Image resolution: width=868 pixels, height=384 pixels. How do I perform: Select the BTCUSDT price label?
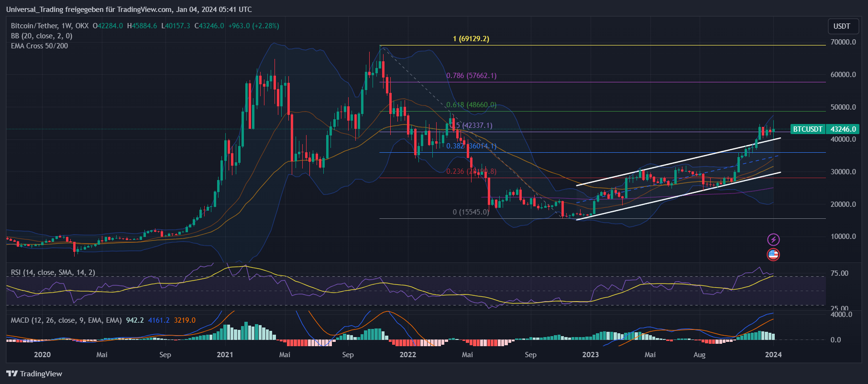tap(808, 129)
